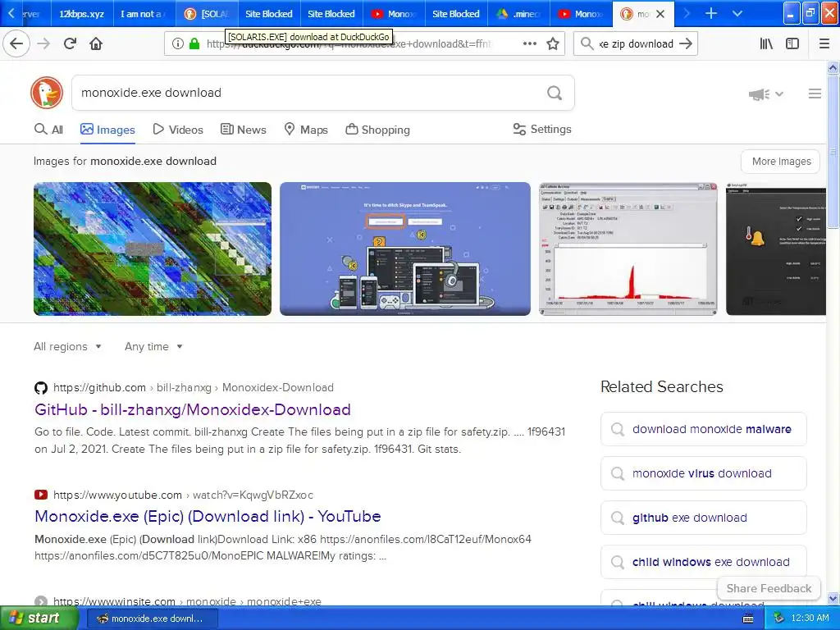Click the More Images button

pos(781,162)
